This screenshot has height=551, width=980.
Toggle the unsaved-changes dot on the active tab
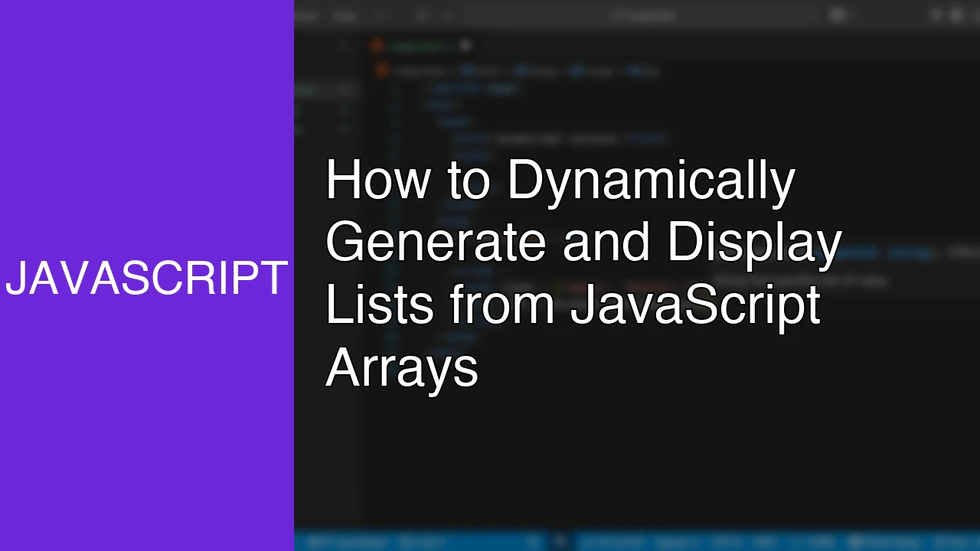click(x=465, y=44)
